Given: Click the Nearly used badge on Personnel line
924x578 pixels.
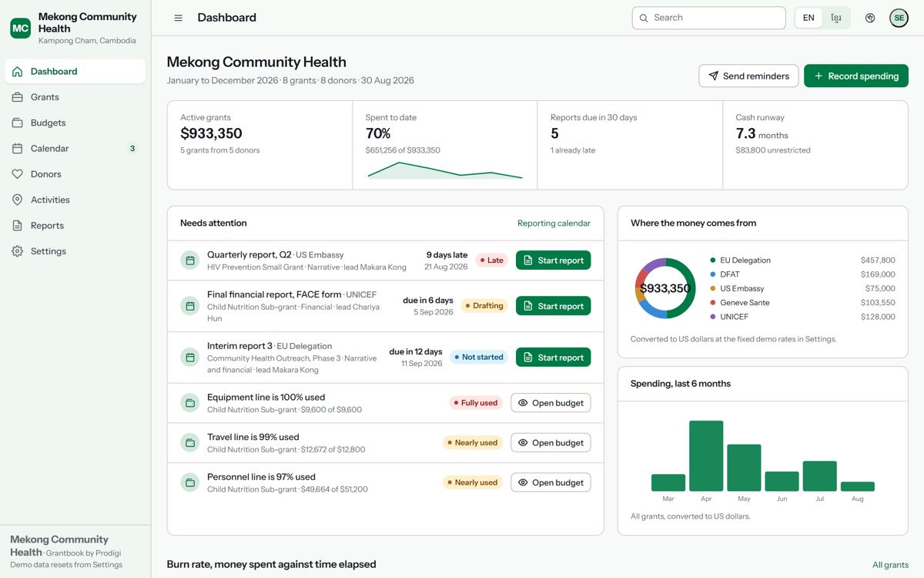Looking at the screenshot, I should tap(472, 482).
